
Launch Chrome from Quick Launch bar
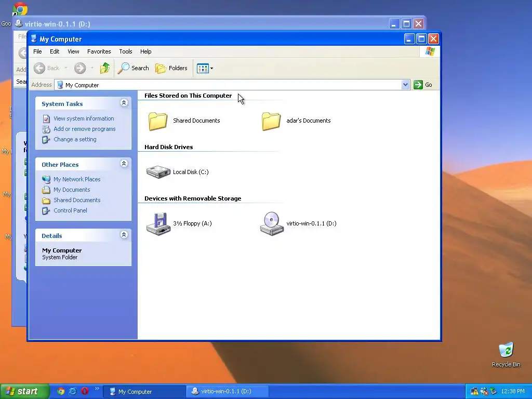click(x=61, y=392)
